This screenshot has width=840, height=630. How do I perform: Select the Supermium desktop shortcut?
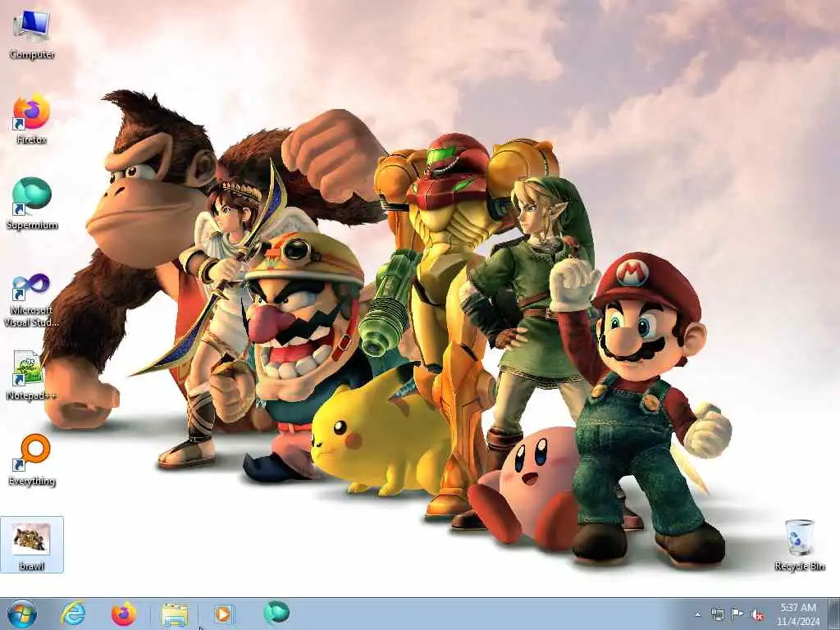(32, 203)
